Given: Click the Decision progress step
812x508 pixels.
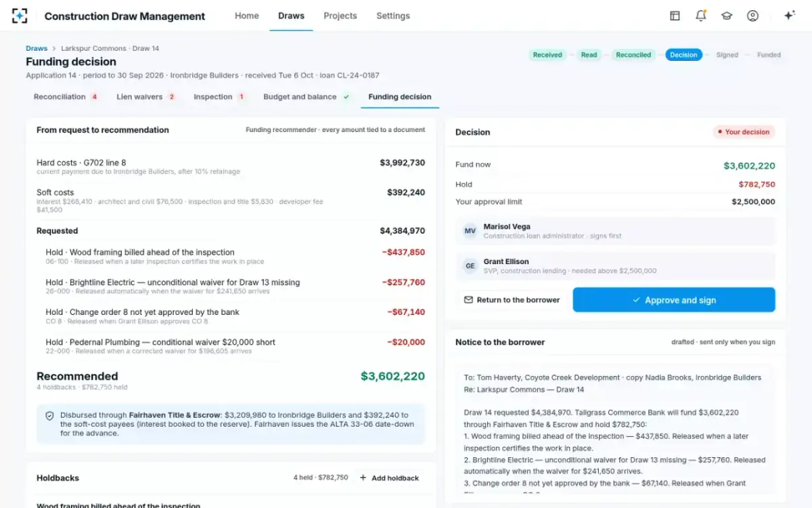Looking at the screenshot, I should point(683,55).
